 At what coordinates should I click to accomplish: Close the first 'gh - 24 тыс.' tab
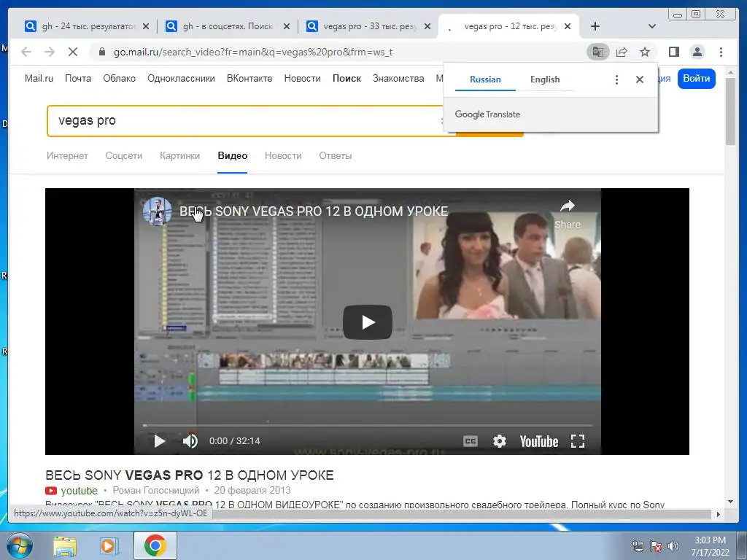pyautogui.click(x=146, y=27)
